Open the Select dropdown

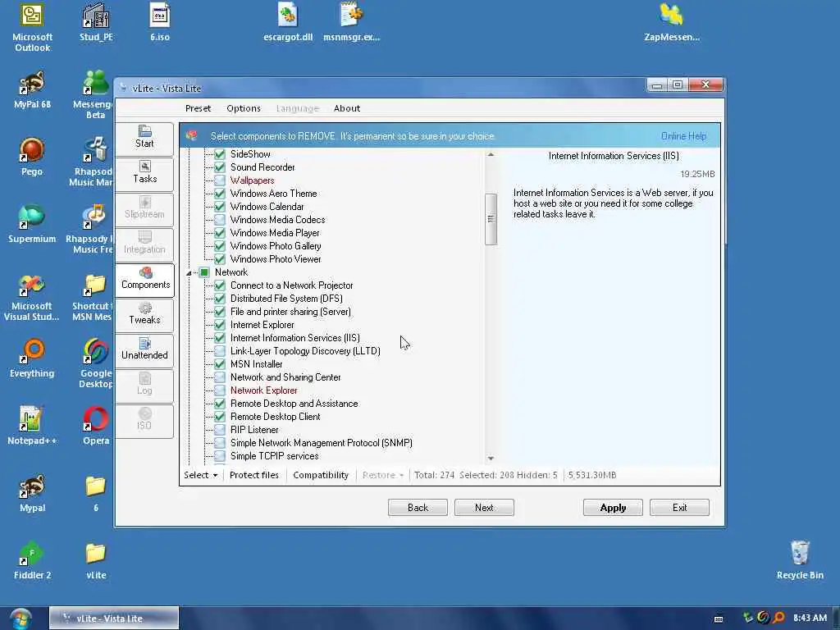201,475
